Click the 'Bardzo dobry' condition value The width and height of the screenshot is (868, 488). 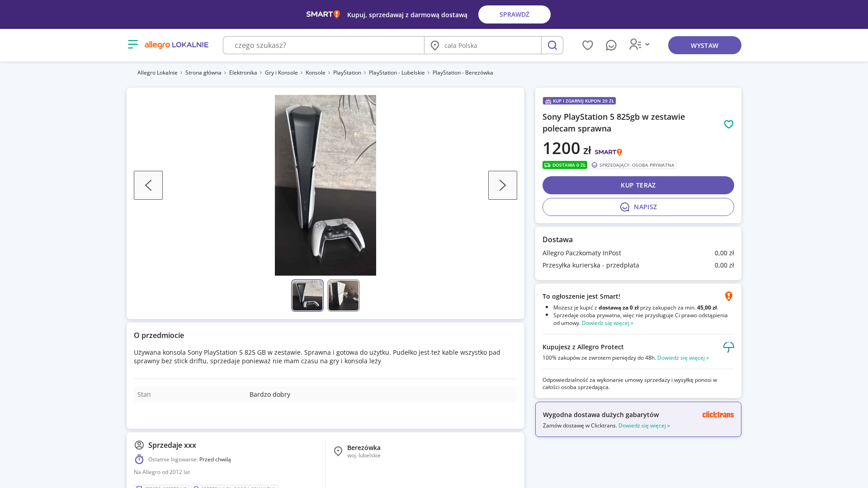(269, 394)
